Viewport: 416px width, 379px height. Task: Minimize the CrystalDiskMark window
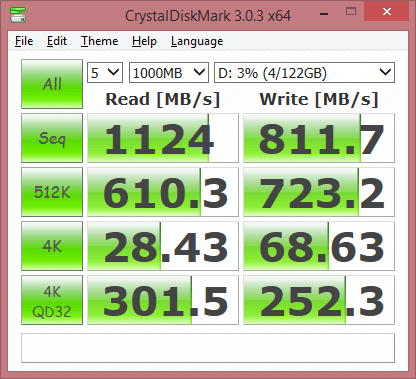[x=324, y=13]
